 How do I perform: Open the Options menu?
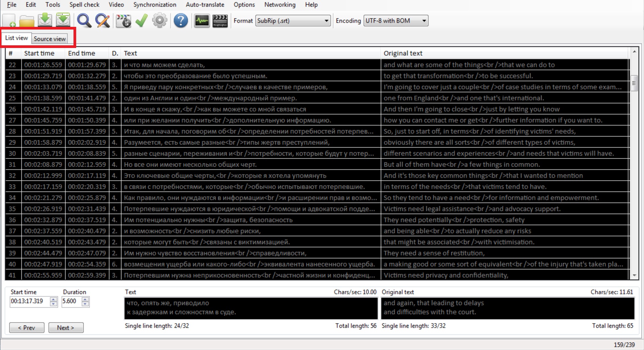[x=244, y=5]
